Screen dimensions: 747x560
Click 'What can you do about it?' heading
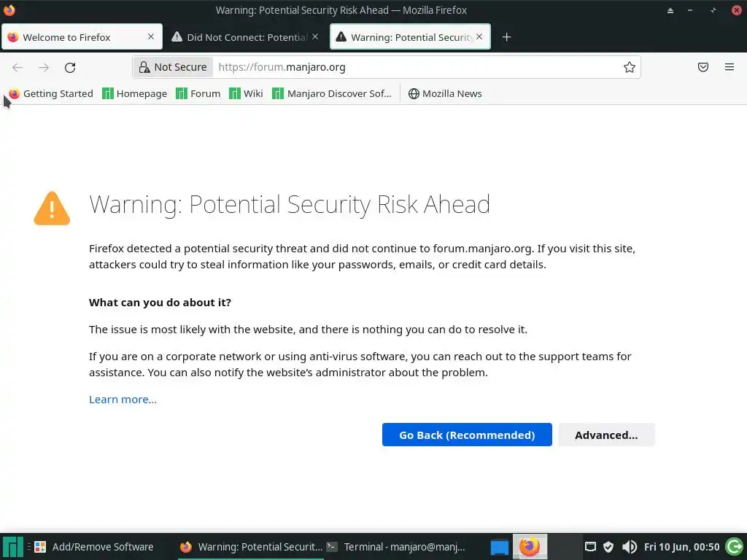tap(160, 303)
